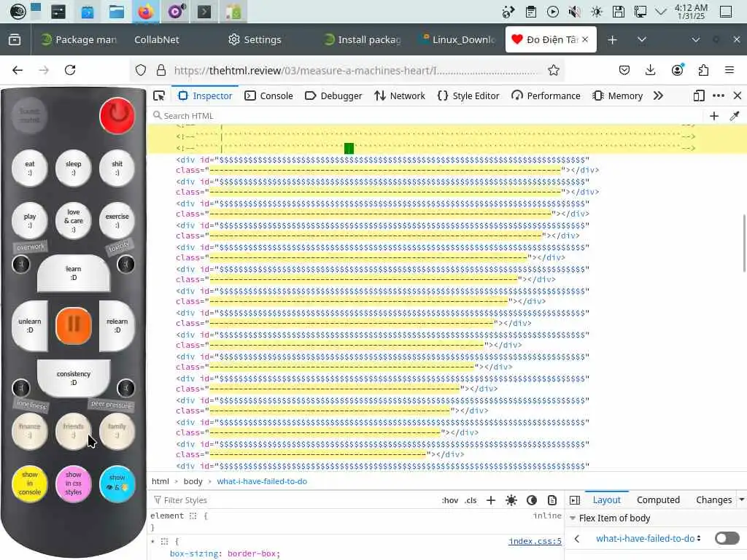
Task: Toggle print media simulation icon
Action: pyautogui.click(x=552, y=500)
